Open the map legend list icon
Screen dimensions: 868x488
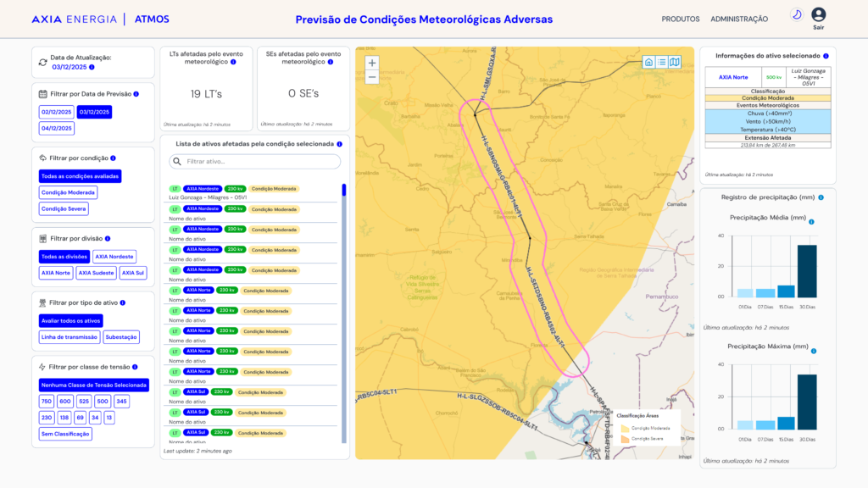click(x=661, y=62)
